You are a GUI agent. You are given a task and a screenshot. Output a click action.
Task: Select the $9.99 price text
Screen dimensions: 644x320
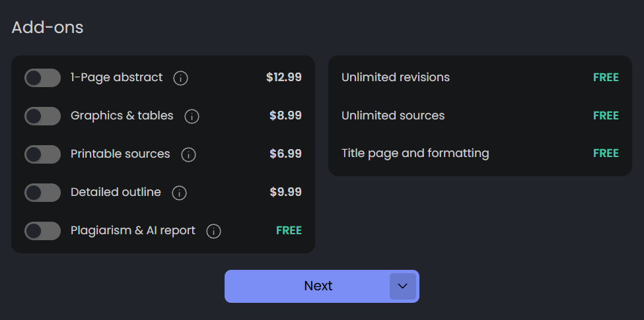[x=285, y=192]
